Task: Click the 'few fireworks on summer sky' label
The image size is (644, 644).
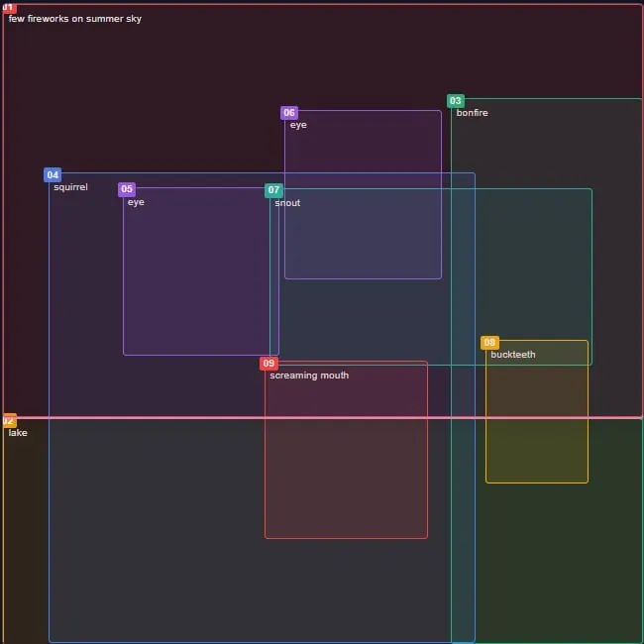Action: coord(74,19)
